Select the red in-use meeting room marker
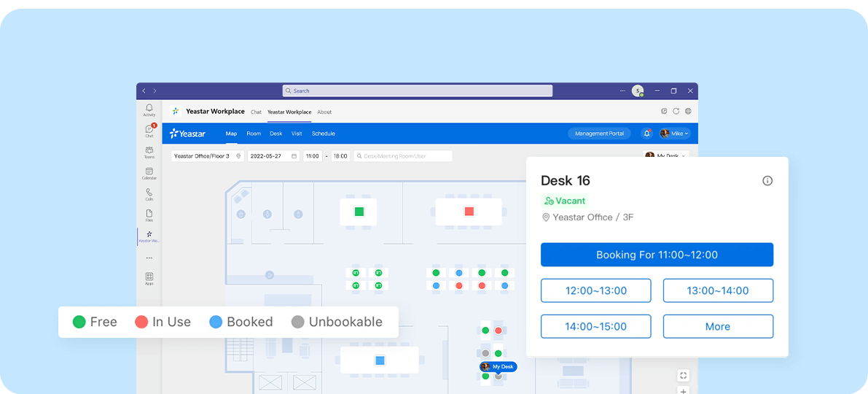Image resolution: width=868 pixels, height=394 pixels. click(469, 211)
